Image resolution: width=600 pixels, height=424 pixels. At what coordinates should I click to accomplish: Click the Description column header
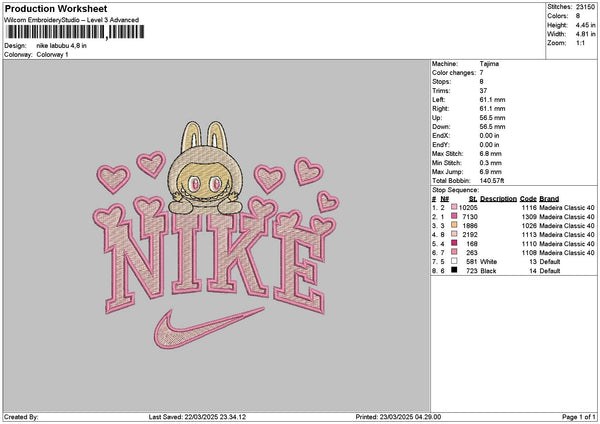tap(497, 198)
